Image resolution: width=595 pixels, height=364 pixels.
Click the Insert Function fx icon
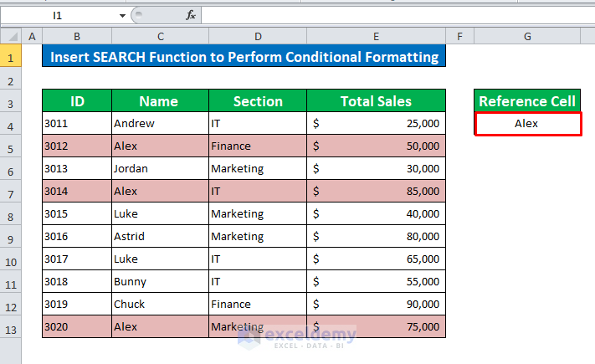click(191, 15)
